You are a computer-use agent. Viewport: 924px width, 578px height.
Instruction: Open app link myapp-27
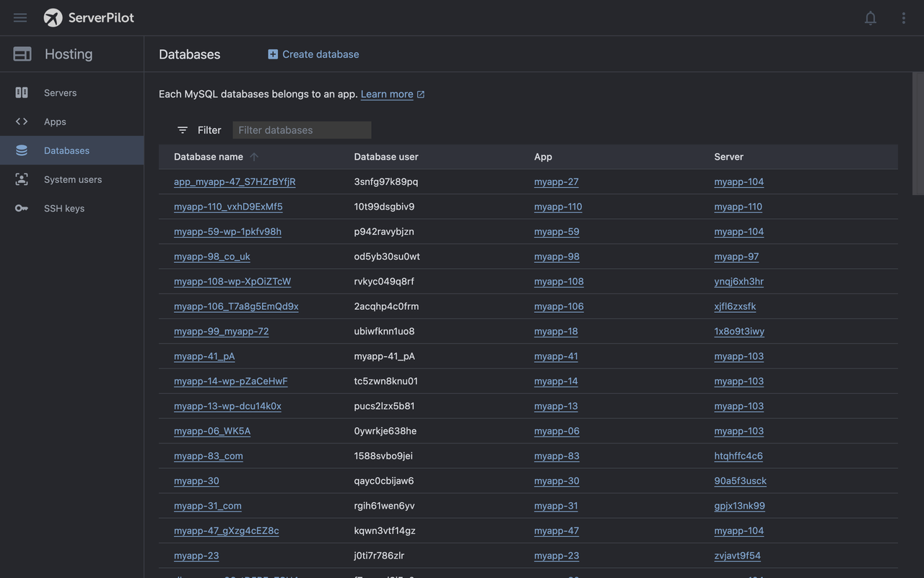(x=557, y=182)
